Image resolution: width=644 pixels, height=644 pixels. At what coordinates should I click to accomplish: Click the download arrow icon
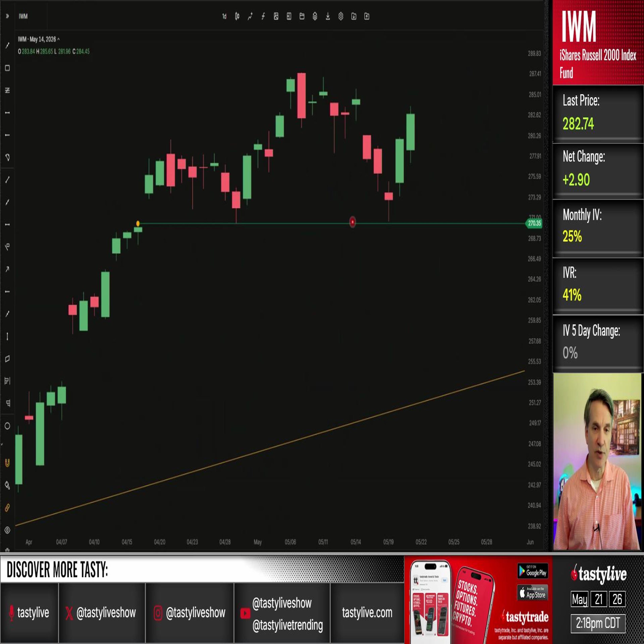(328, 16)
